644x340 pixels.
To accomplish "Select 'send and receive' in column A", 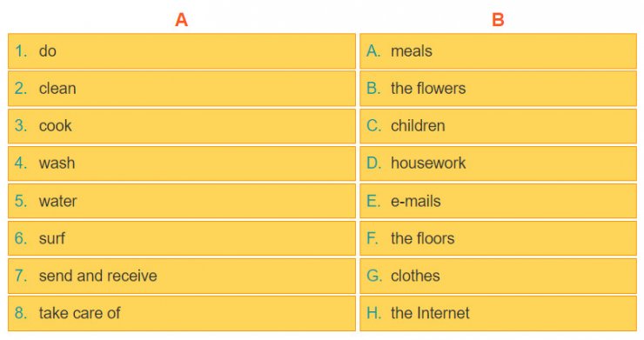I will pyautogui.click(x=182, y=276).
